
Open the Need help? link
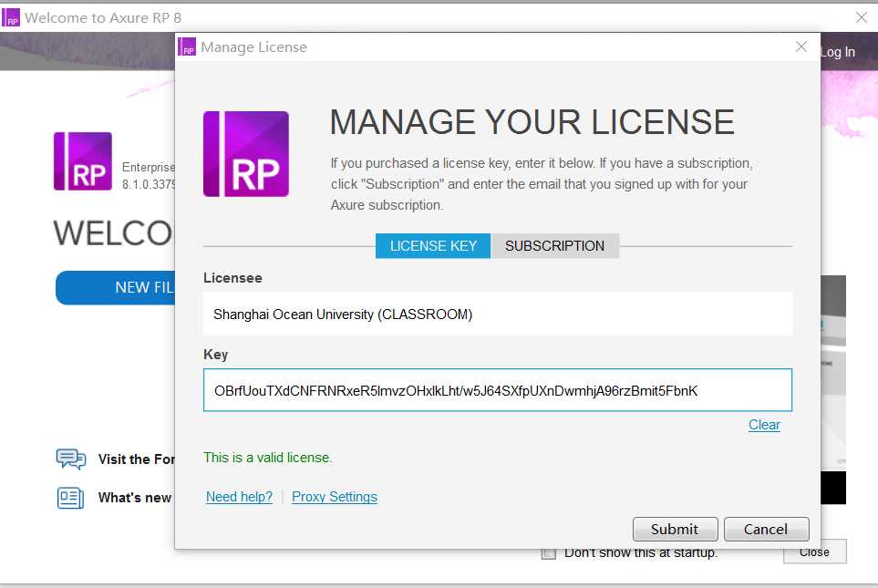pos(239,497)
